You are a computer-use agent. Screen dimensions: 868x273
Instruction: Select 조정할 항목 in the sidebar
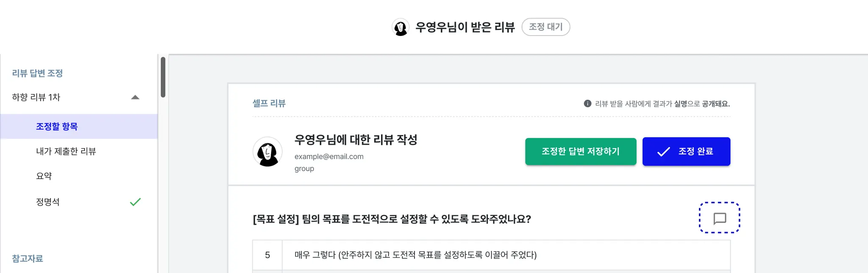57,127
